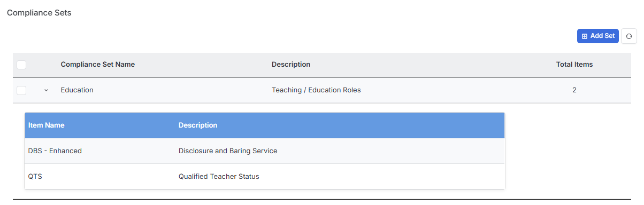Image resolution: width=644 pixels, height=205 pixels.
Task: Select the DBS - Enhanced item
Action: (55, 151)
